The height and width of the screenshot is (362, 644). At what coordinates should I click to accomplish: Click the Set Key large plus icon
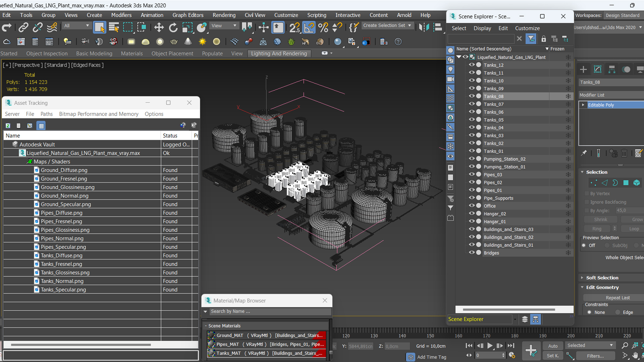pos(531,351)
